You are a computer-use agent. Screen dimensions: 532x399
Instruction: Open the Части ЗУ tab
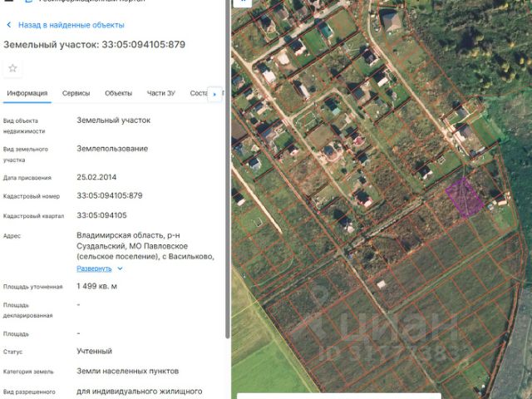point(160,93)
